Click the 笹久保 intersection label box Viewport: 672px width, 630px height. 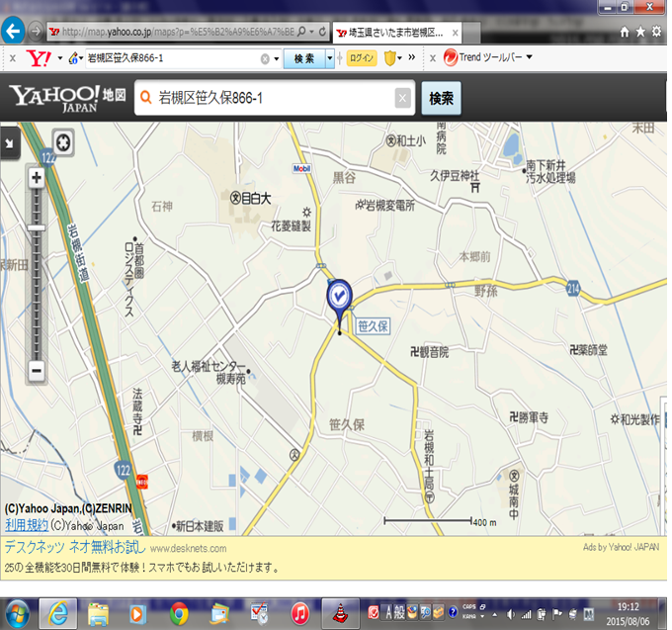coord(373,326)
